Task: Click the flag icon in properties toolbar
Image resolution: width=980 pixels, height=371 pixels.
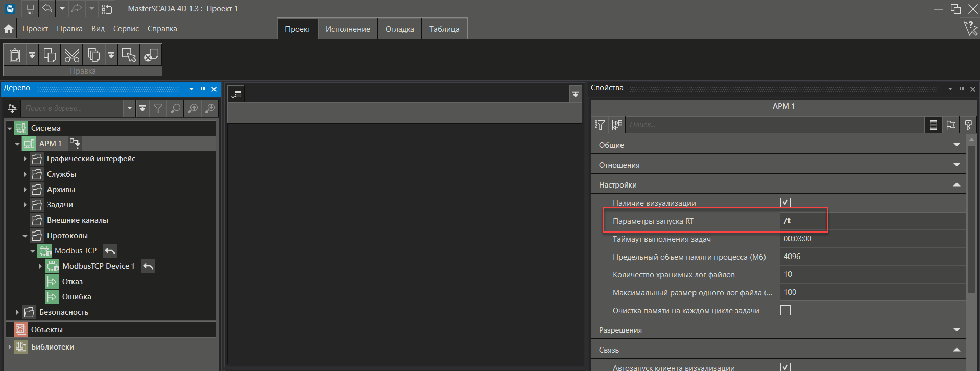Action: click(x=950, y=125)
